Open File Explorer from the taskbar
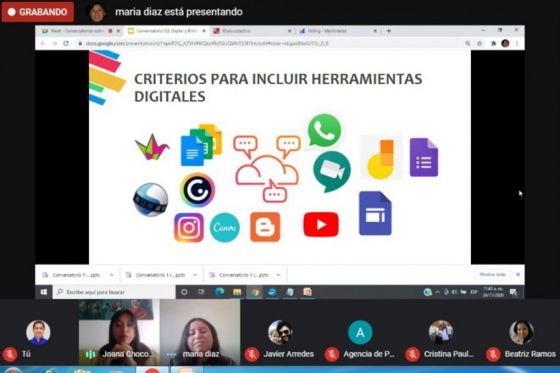Image resolution: width=560 pixels, height=373 pixels. tap(237, 292)
